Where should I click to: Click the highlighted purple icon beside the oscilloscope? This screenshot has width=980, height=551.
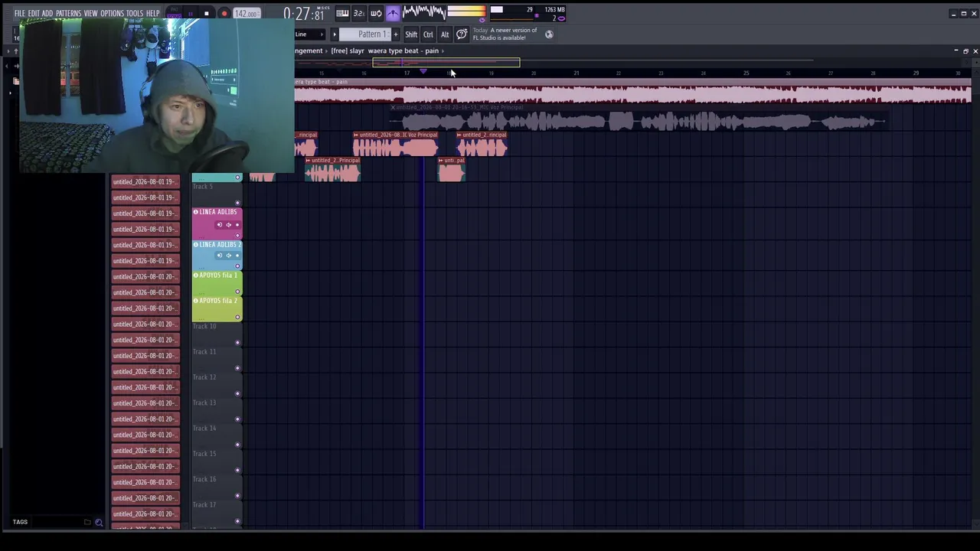[393, 14]
